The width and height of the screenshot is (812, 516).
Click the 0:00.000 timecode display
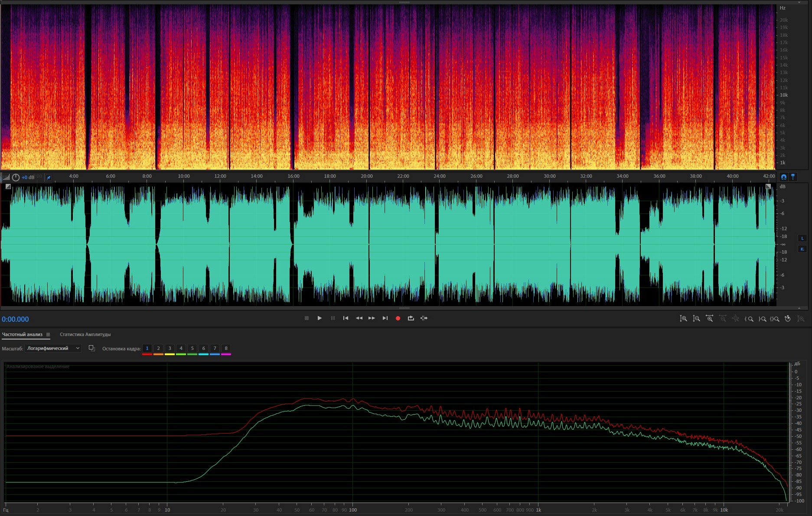pyautogui.click(x=15, y=319)
